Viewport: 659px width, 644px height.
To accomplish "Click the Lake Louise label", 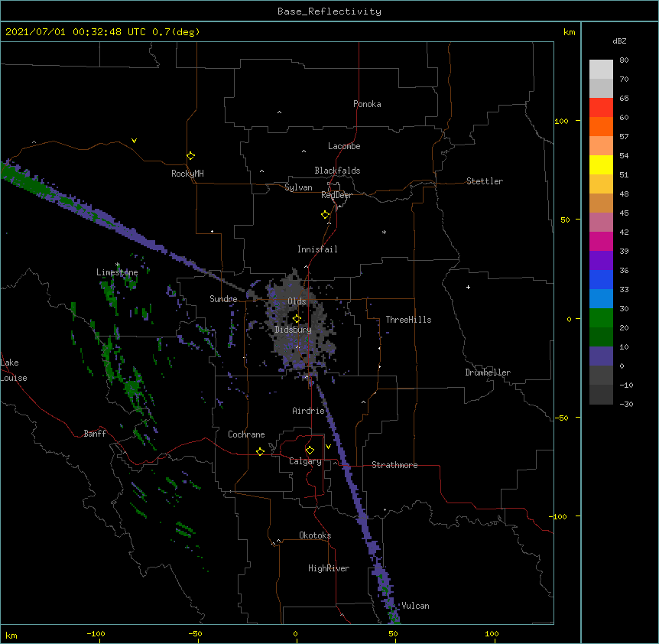I will point(14,370).
